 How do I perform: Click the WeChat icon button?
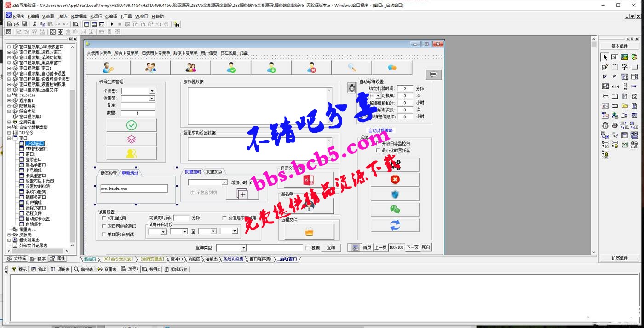[395, 210]
